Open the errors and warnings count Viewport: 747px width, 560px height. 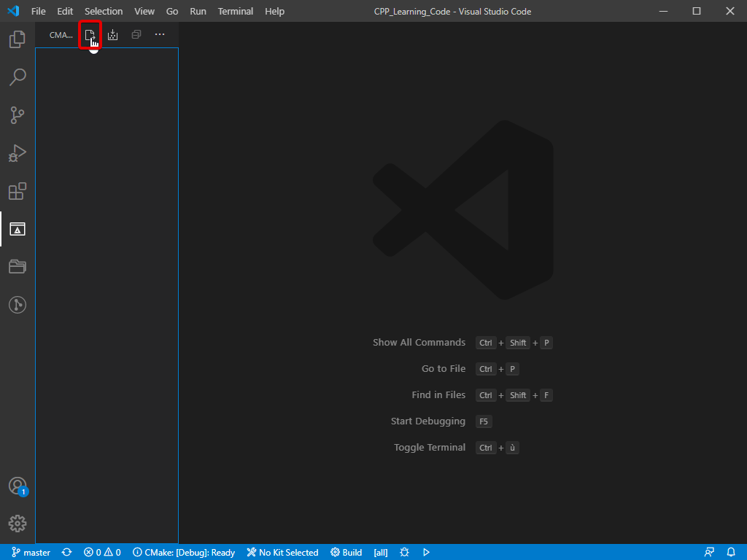click(x=102, y=553)
